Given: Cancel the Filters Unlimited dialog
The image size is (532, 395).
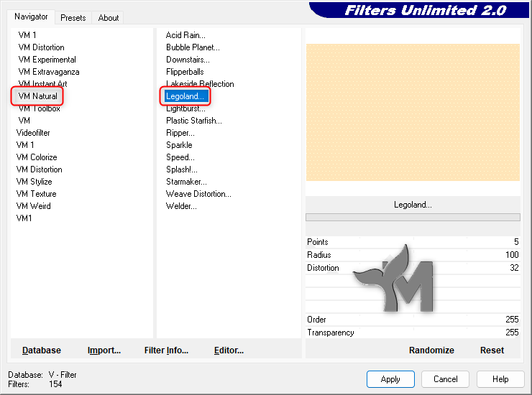Looking at the screenshot, I should coord(446,379).
